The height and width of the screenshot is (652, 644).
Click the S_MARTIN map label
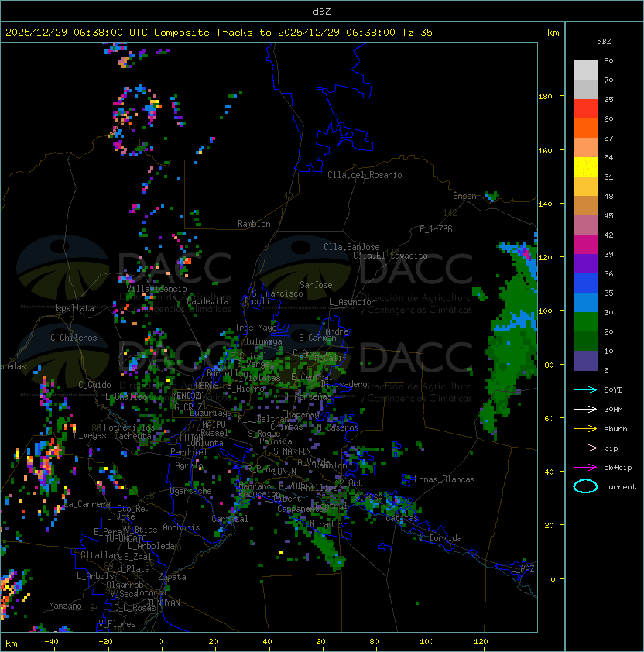293,451
